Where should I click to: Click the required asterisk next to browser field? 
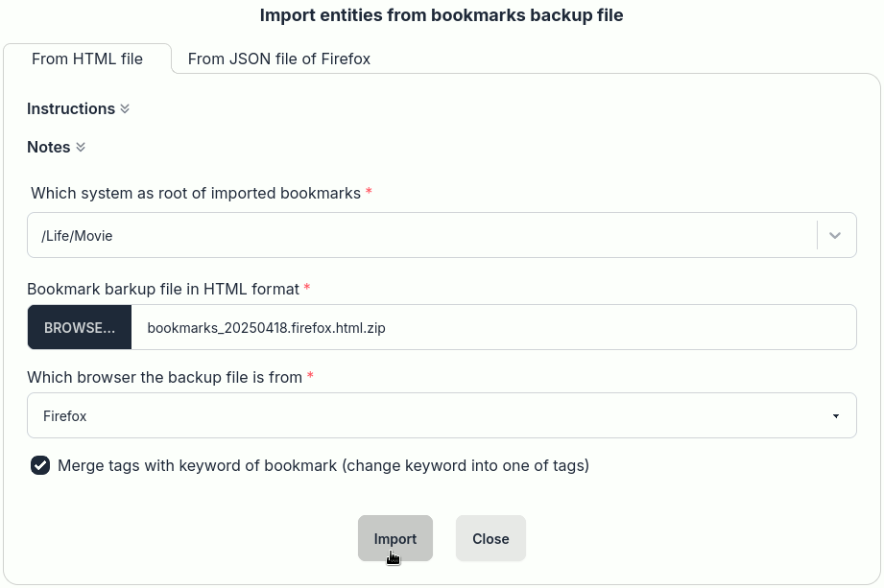(309, 377)
